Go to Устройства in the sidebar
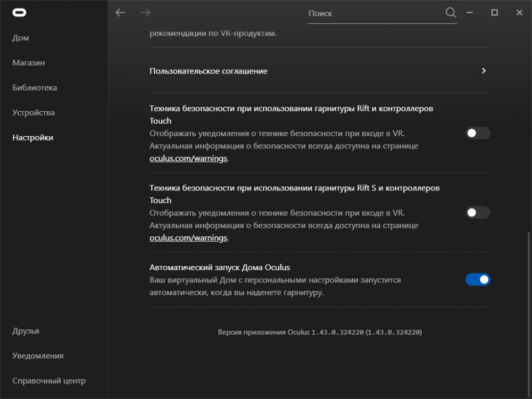This screenshot has width=532, height=399. tap(34, 113)
